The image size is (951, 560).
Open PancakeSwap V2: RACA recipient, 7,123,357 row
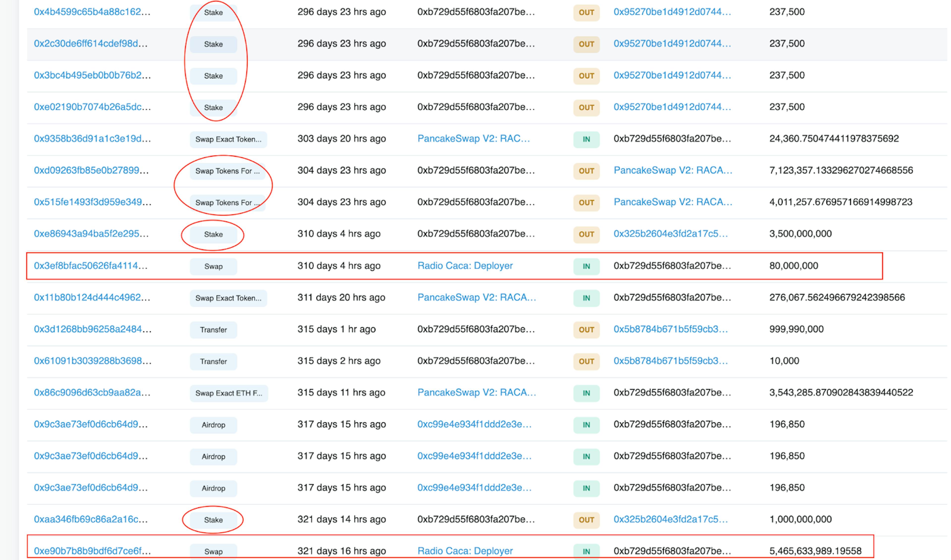tap(673, 171)
